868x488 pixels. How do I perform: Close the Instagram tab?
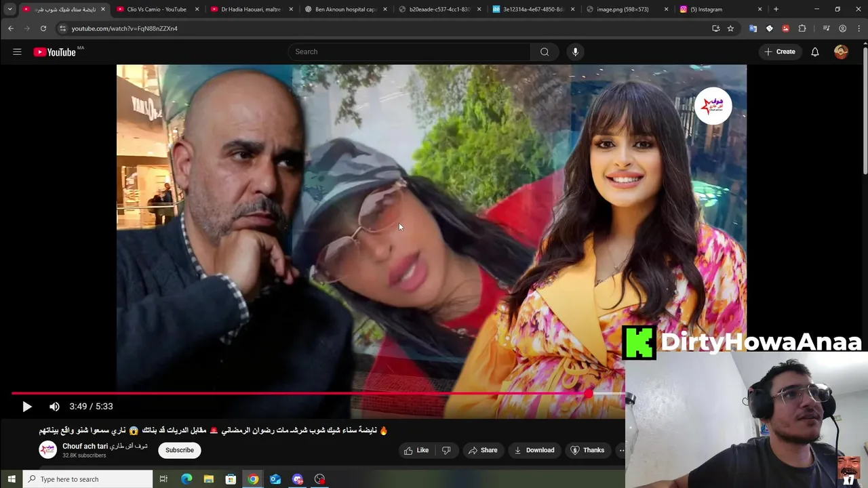tap(759, 9)
